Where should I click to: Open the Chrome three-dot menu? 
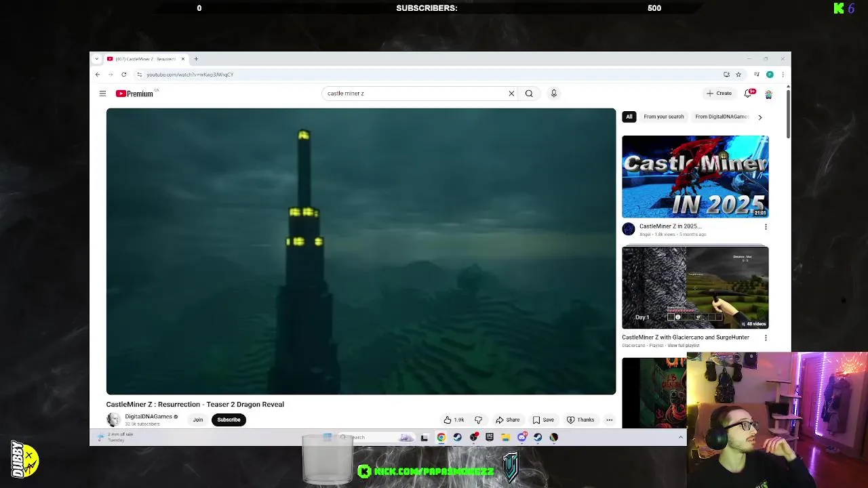click(783, 75)
